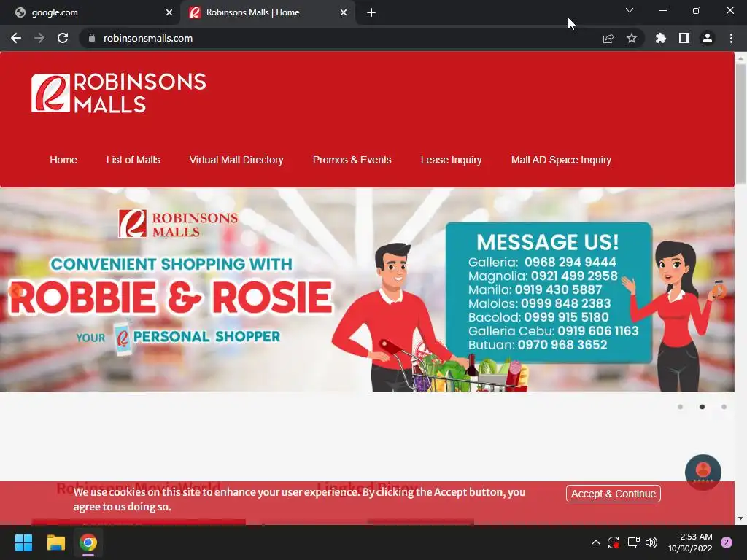This screenshot has width=747, height=560.
Task: Show hidden system tray icons
Action: (x=595, y=542)
